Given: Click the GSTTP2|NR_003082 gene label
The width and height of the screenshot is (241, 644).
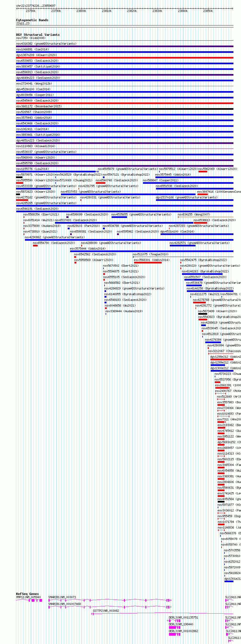Looking at the screenshot, I should [x=106, y=611].
